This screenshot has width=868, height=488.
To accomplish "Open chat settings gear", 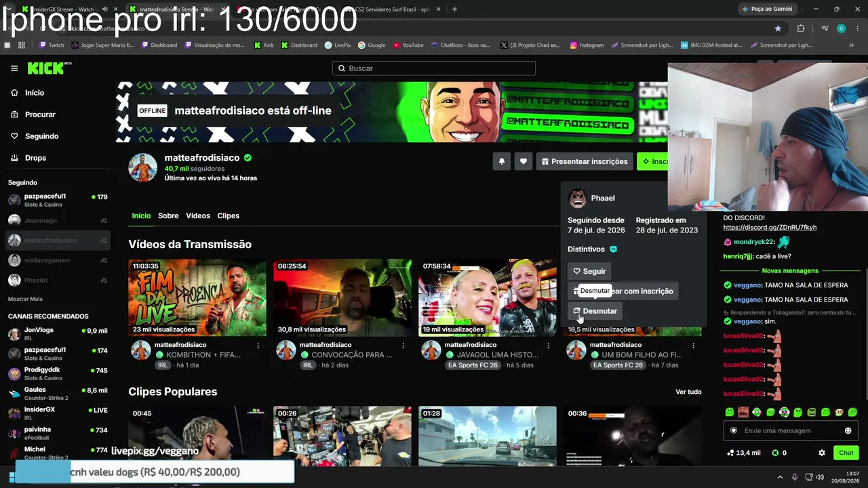I will [x=822, y=453].
